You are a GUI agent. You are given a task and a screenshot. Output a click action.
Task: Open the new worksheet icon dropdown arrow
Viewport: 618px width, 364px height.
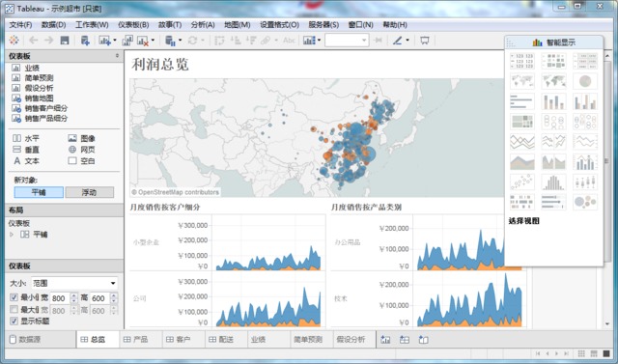115,41
